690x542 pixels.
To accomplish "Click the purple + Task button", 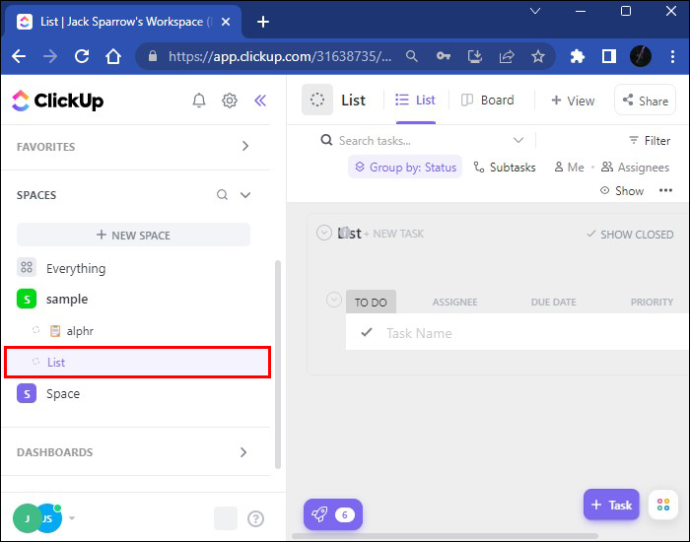I will pos(611,504).
